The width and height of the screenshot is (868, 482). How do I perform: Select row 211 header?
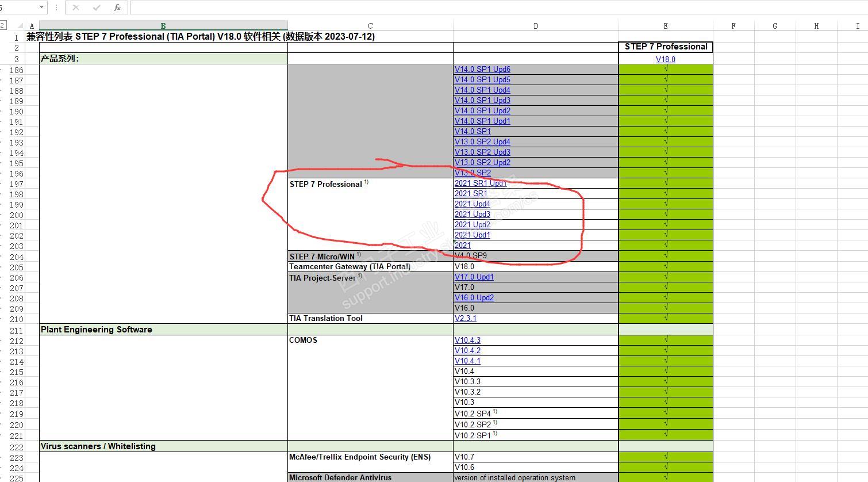[17, 330]
